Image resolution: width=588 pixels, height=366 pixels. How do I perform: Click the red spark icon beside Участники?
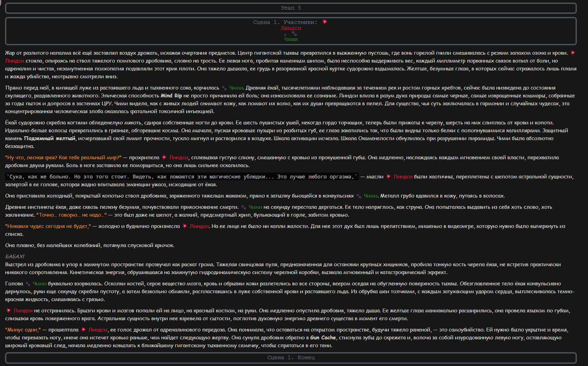325,22
